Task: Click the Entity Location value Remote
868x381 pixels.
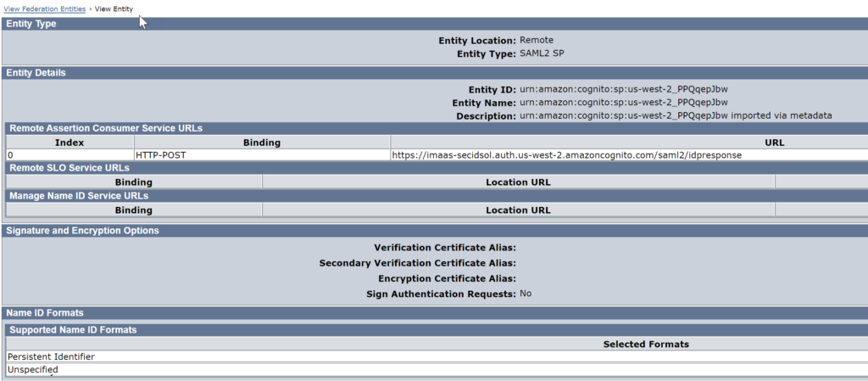Action: [537, 40]
